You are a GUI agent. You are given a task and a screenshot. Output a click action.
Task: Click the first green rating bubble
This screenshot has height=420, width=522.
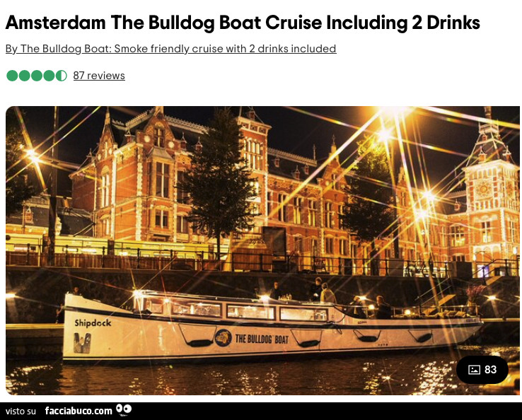pyautogui.click(x=12, y=76)
